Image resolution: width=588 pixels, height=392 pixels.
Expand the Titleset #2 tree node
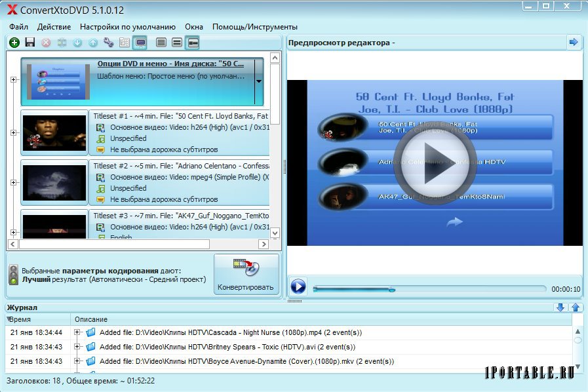(14, 183)
